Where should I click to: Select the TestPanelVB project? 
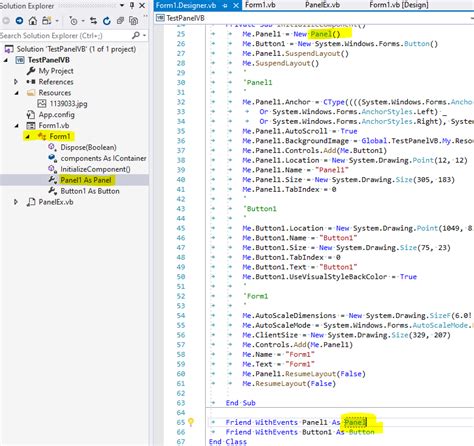coord(49,60)
